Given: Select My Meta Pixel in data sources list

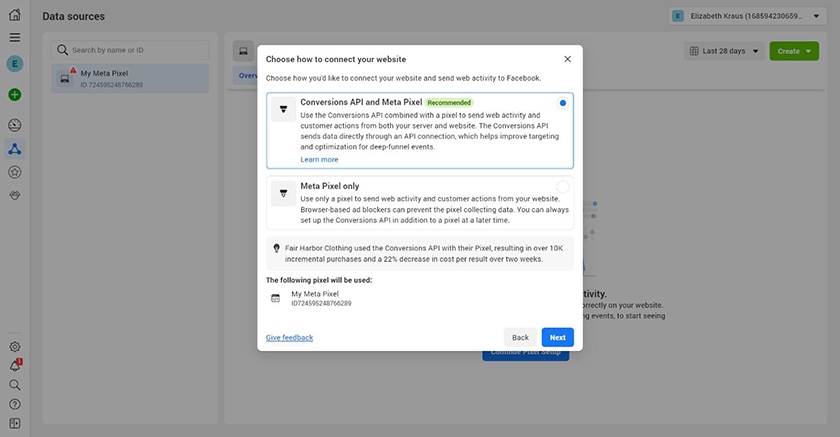Looking at the screenshot, I should click(x=130, y=79).
